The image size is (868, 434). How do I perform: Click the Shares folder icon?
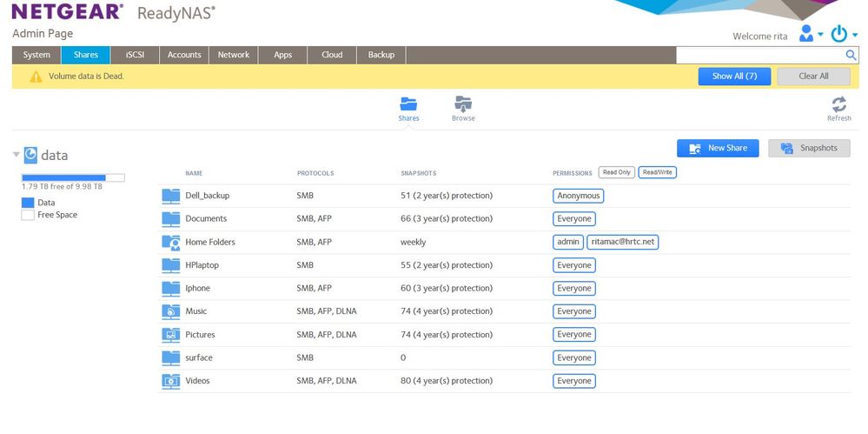[x=408, y=103]
